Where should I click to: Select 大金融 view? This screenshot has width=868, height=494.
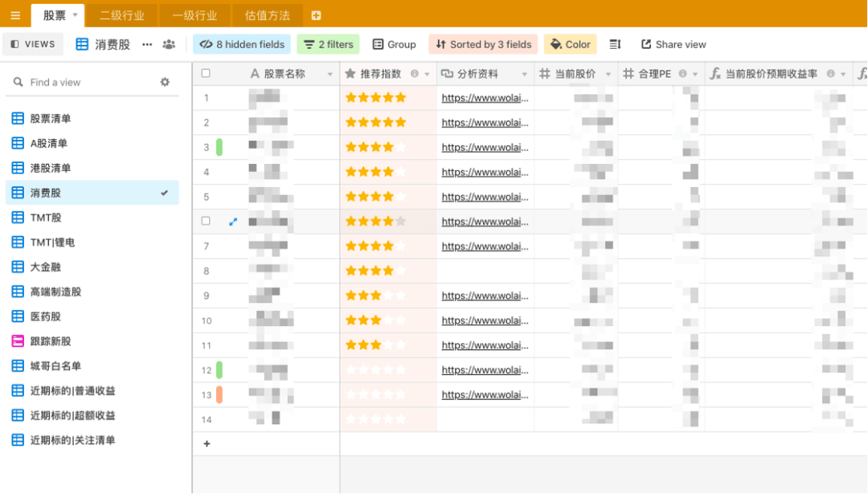point(92,267)
